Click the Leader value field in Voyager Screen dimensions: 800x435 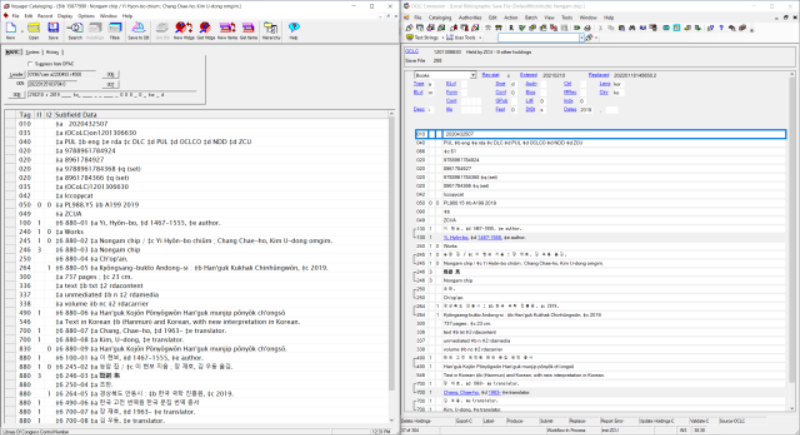click(61, 74)
